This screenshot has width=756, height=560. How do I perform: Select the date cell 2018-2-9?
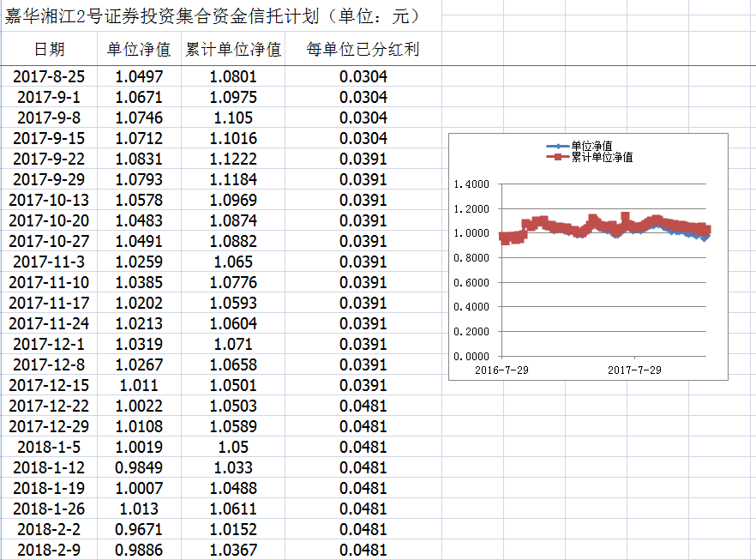coord(49,550)
